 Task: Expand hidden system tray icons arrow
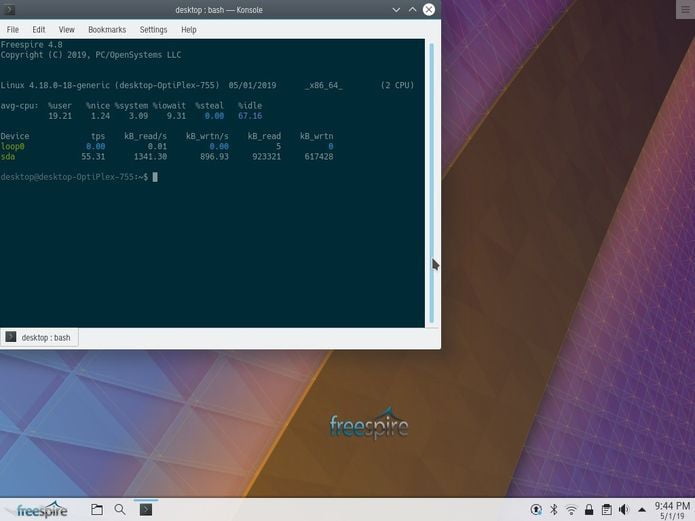[x=642, y=510]
